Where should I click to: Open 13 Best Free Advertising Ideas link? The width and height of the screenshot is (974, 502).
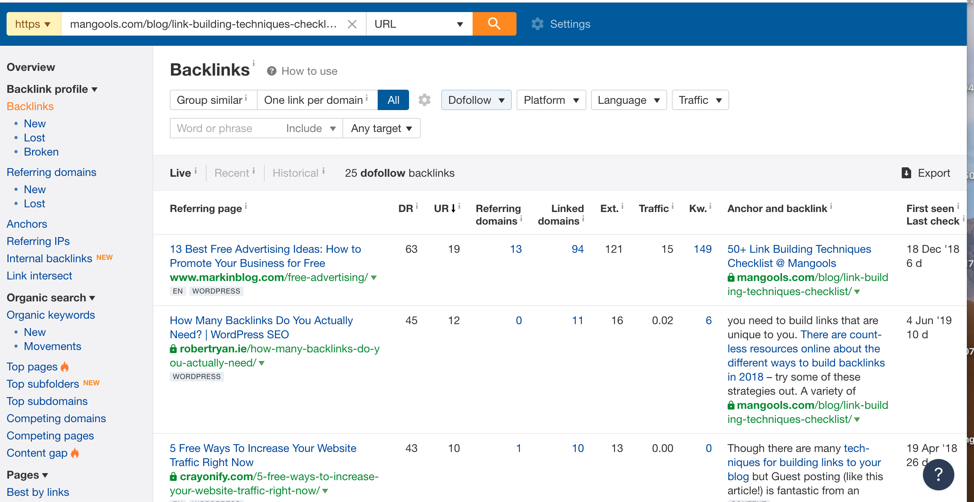265,256
